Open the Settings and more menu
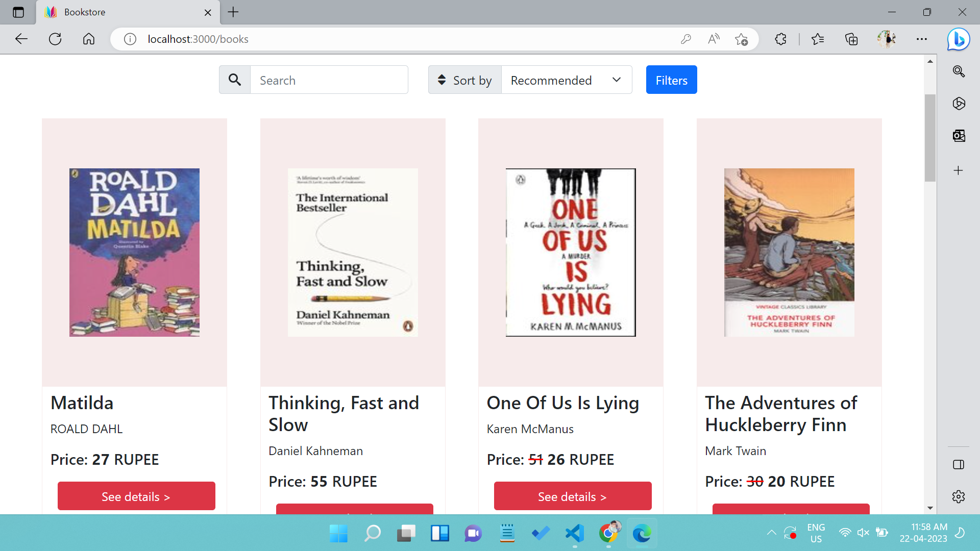Viewport: 980px width, 551px height. (x=922, y=39)
